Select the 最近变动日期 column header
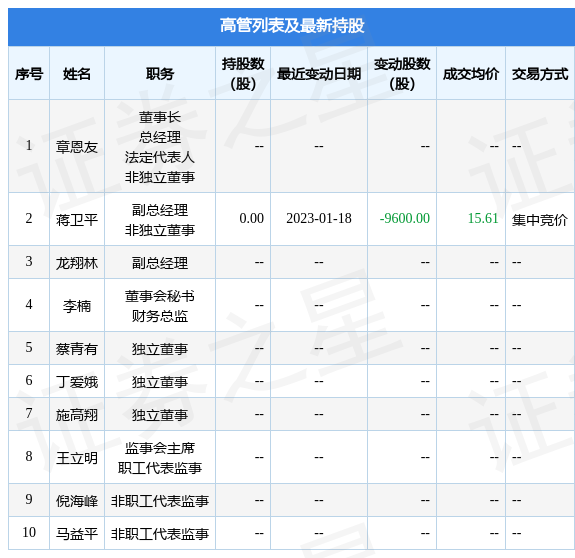575x558 pixels. pos(319,74)
